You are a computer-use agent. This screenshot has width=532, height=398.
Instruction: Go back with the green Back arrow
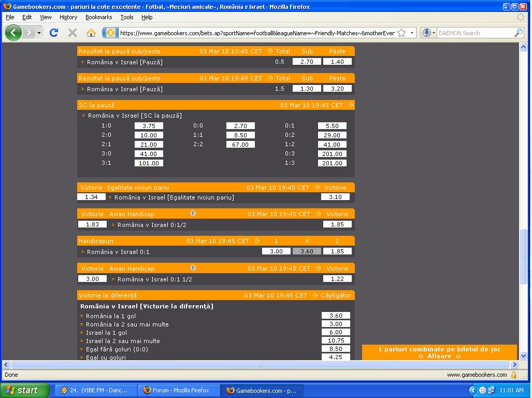13,33
